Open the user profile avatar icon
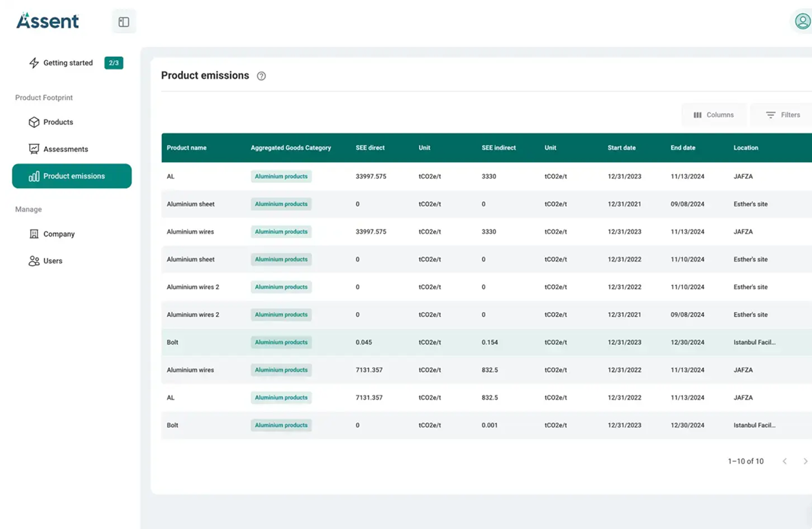 801,21
